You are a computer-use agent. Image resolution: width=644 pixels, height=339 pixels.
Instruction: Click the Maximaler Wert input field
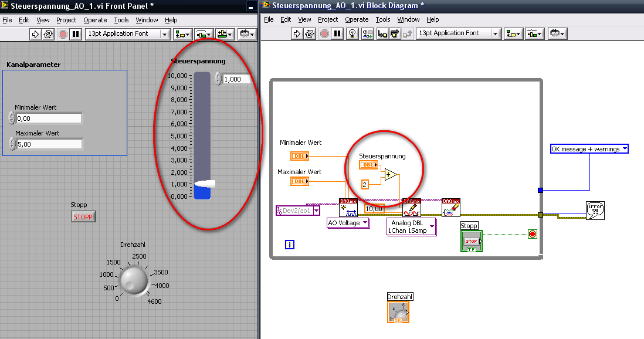coord(49,144)
